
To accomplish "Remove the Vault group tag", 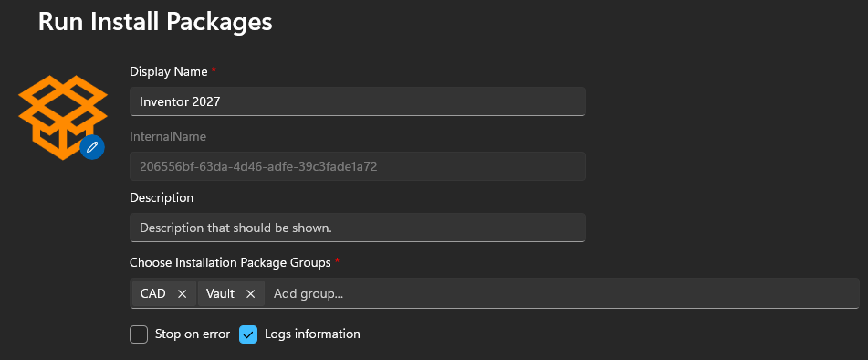I will click(x=250, y=294).
